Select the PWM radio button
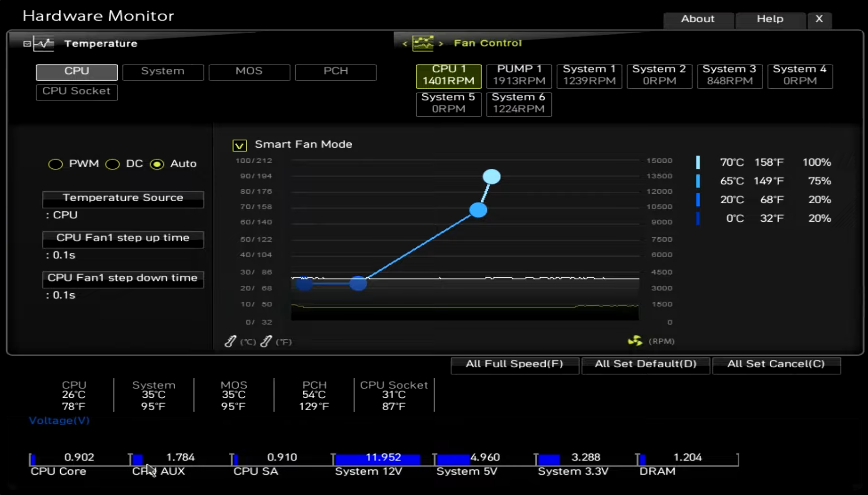This screenshot has height=495, width=868. pyautogui.click(x=56, y=164)
